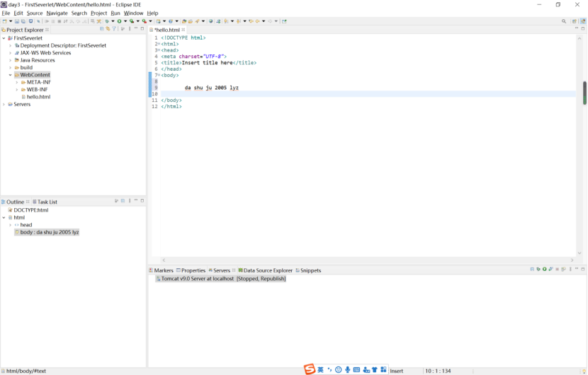Click Collapse All in Project Explorer

(101, 29)
